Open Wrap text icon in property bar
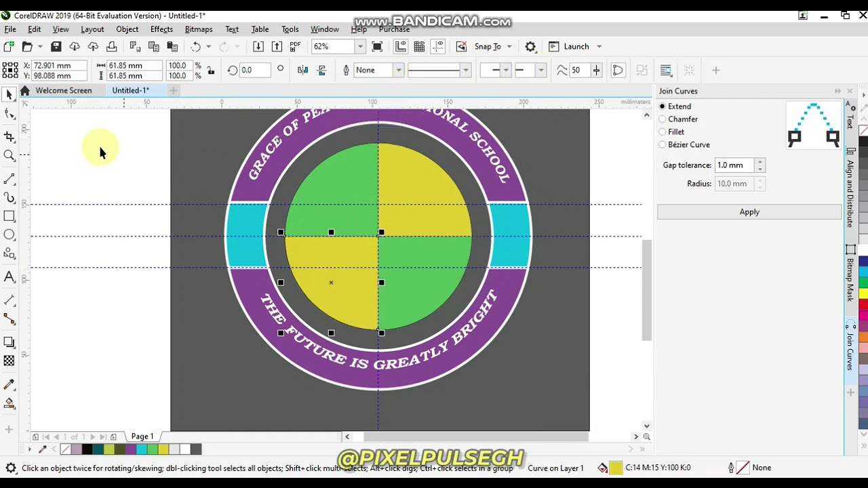The image size is (868, 488). (665, 70)
